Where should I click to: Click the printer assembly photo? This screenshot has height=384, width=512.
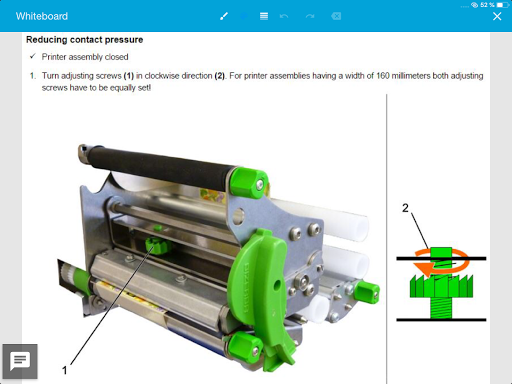tap(218, 258)
